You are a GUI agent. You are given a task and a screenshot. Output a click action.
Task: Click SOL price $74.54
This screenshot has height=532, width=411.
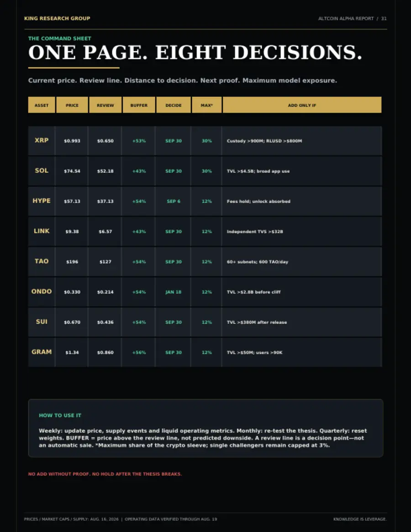72,171
